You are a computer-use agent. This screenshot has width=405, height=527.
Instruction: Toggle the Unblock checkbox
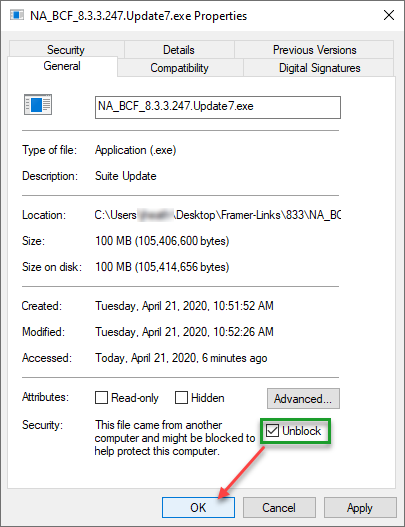[272, 431]
